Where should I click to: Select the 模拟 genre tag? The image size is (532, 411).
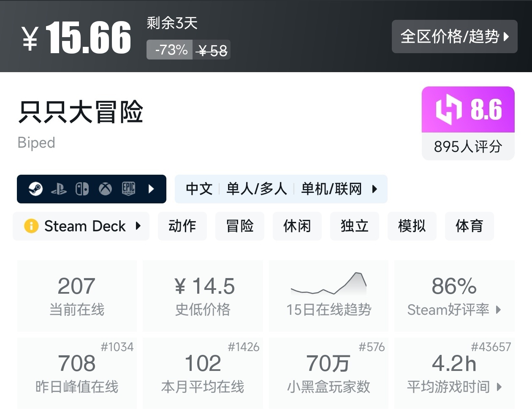(412, 226)
